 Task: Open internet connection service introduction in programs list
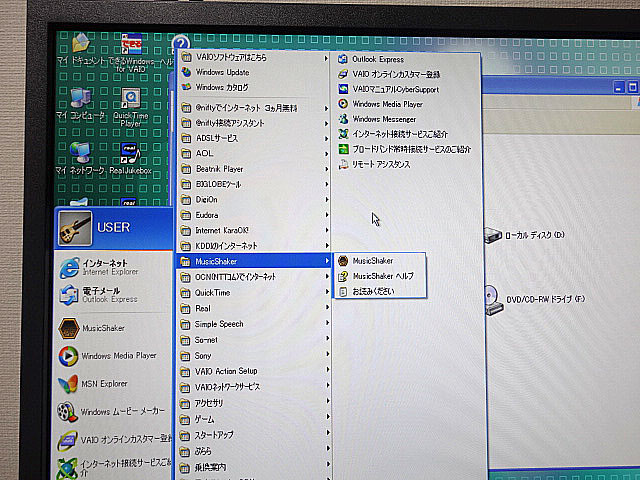393,134
